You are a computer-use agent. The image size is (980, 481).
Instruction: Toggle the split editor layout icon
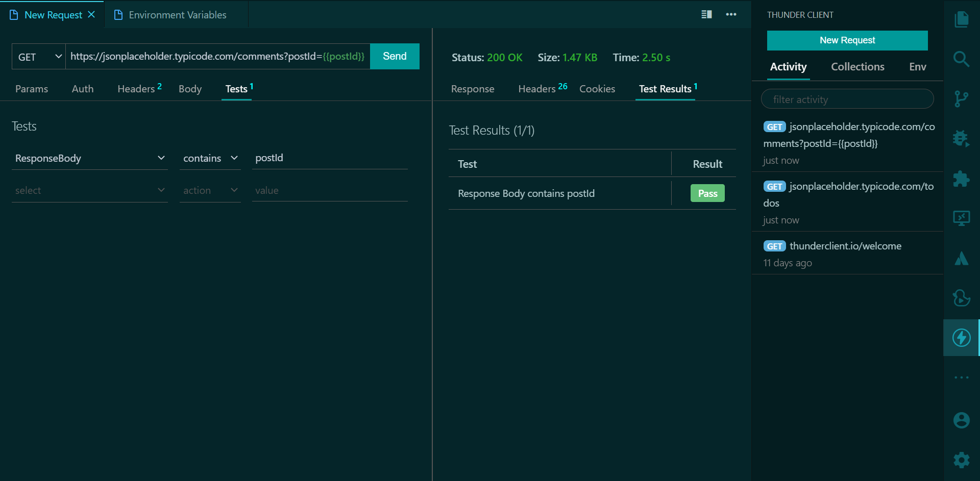click(706, 14)
